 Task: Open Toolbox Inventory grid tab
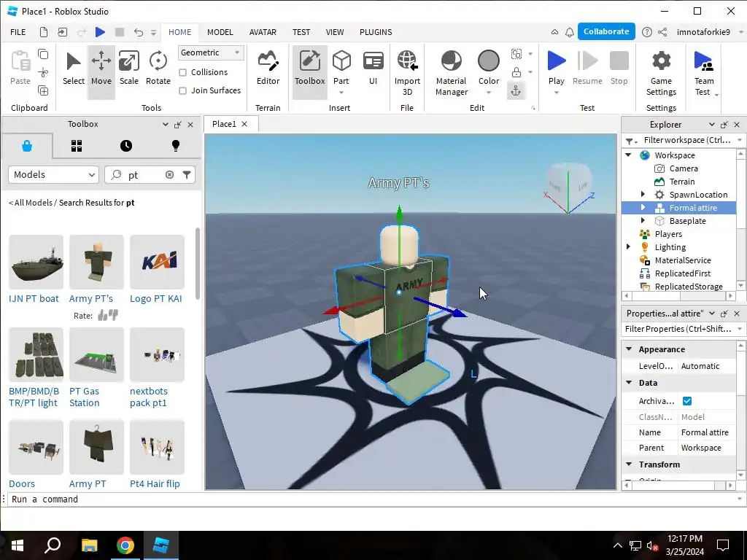click(76, 146)
